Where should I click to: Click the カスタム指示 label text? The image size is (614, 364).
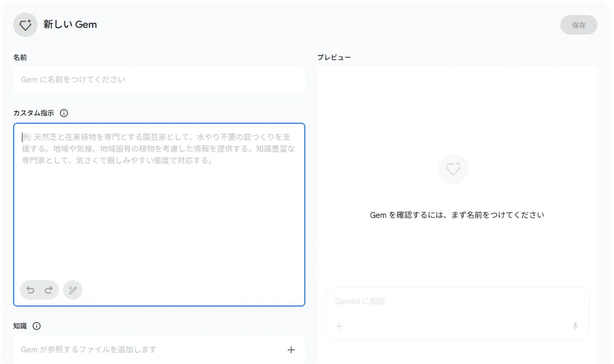pyautogui.click(x=34, y=113)
